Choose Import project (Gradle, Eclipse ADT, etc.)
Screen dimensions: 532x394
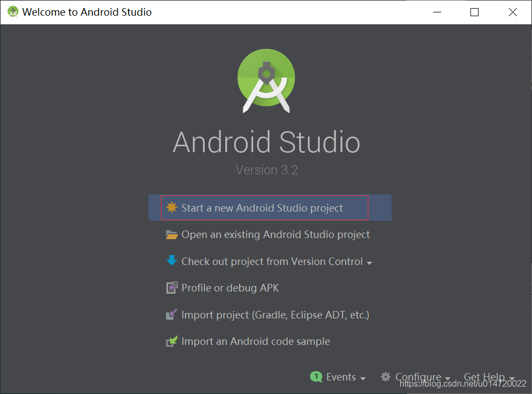click(275, 315)
